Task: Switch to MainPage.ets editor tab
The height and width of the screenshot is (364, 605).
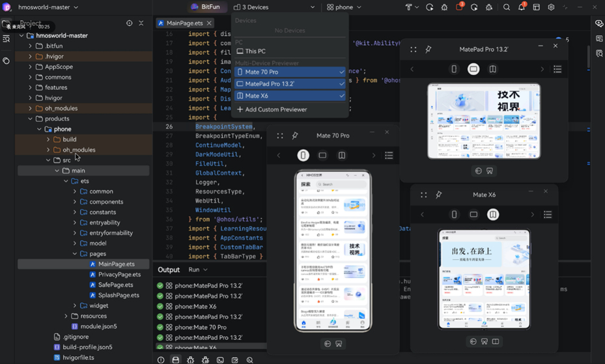Action: [184, 23]
